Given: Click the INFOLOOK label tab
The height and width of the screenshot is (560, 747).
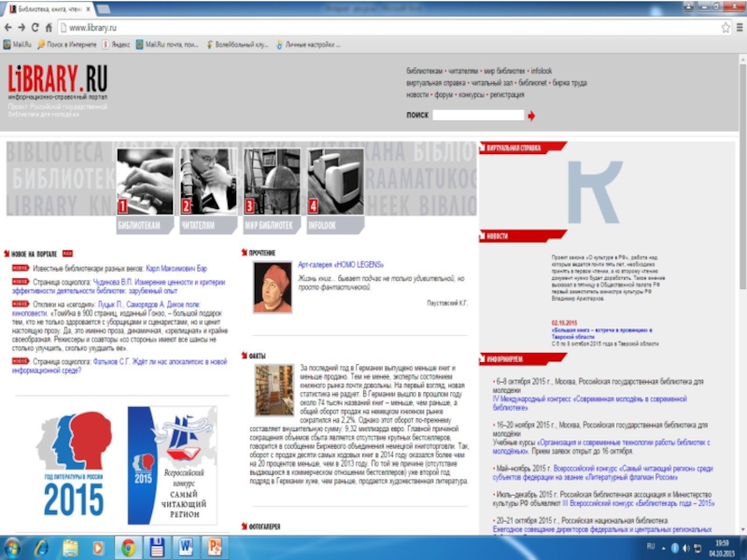Looking at the screenshot, I should (x=335, y=225).
